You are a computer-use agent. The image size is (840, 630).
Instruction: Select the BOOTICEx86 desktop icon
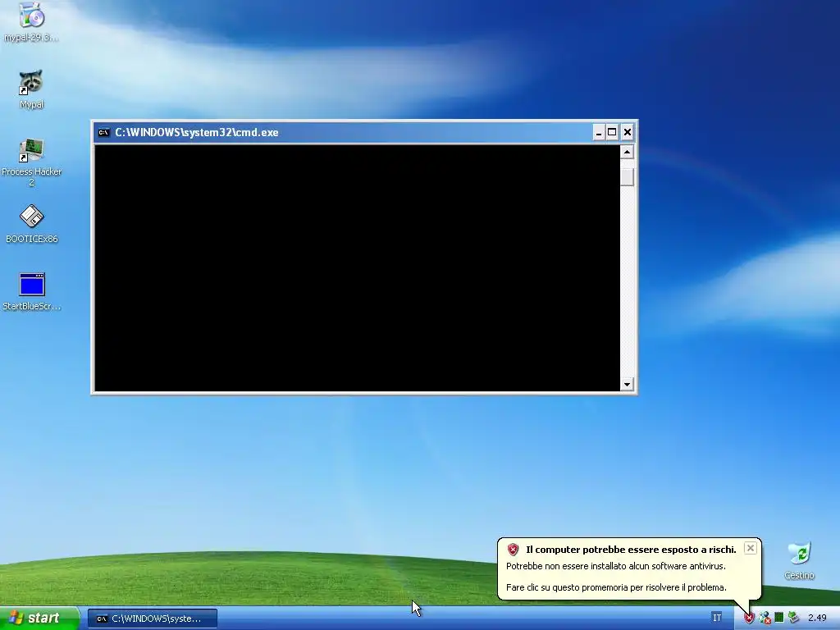click(32, 217)
